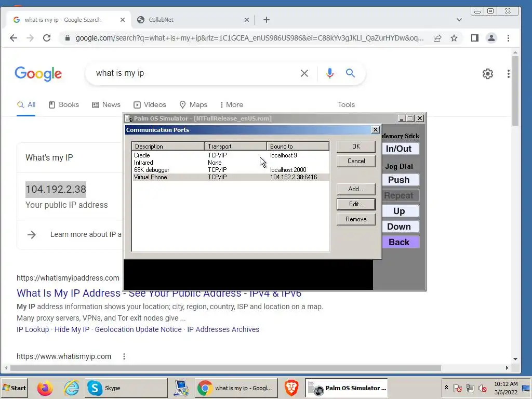Image resolution: width=532 pixels, height=399 pixels.
Task: Click the share page icon in address bar
Action: pos(437,38)
